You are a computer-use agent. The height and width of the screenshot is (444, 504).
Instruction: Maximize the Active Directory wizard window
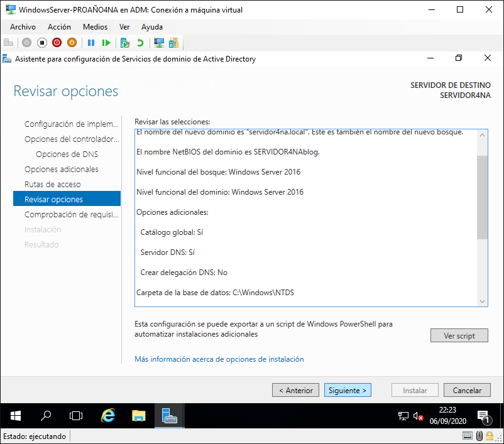tap(459, 58)
